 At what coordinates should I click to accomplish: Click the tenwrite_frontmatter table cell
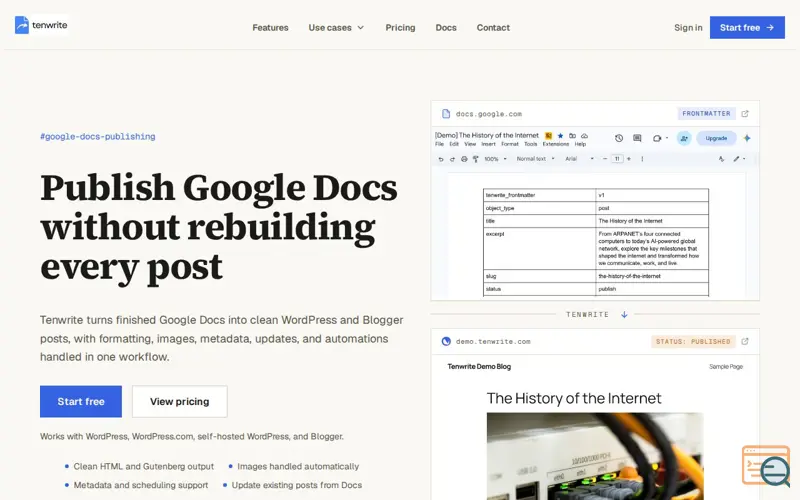coord(539,195)
